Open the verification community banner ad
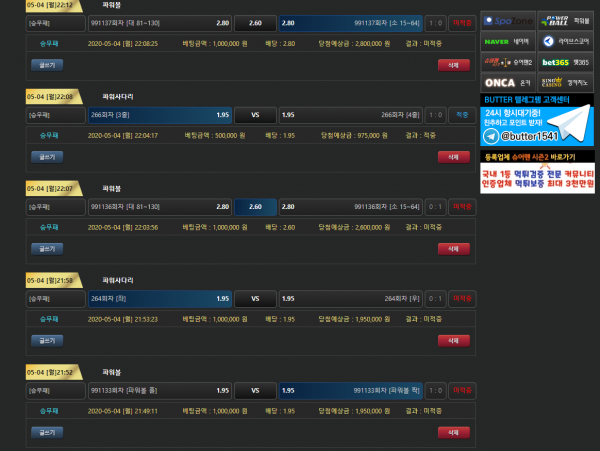The image size is (600, 451). pyautogui.click(x=537, y=177)
